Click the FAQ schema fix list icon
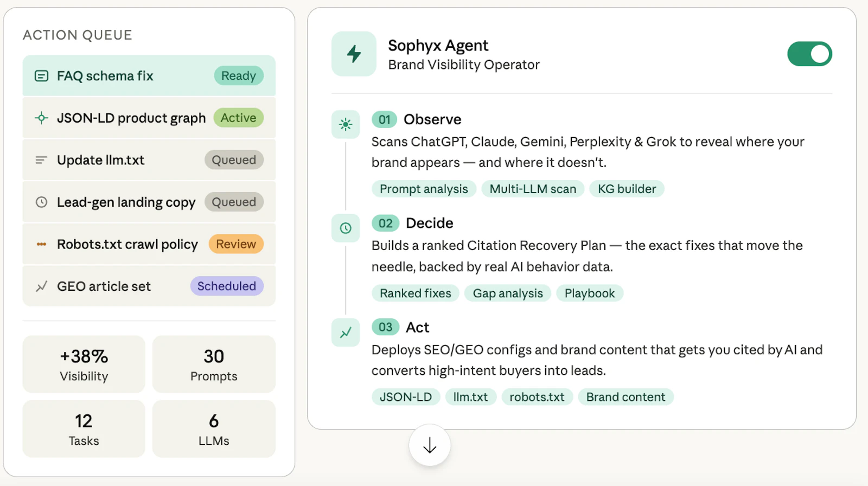Viewport: 868px width, 486px height. (41, 76)
